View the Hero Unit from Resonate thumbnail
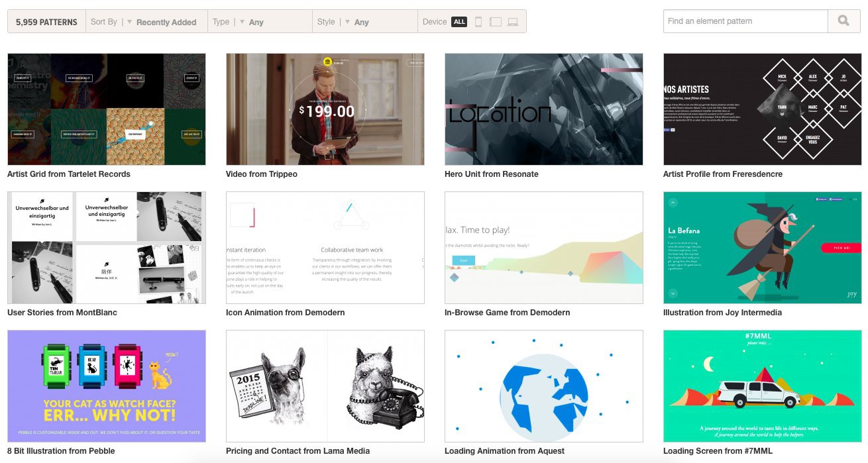868x463 pixels. click(544, 109)
